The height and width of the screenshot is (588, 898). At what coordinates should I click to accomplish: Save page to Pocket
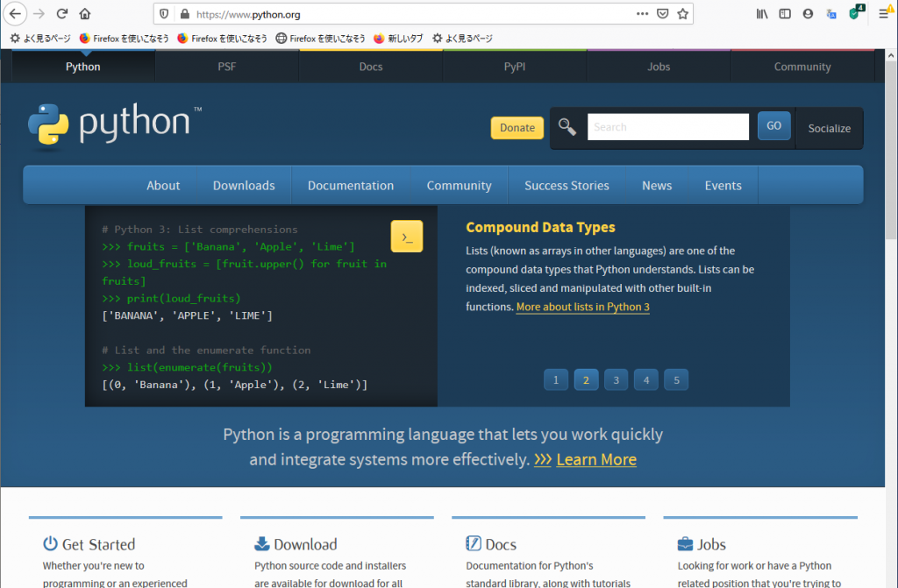tap(663, 14)
